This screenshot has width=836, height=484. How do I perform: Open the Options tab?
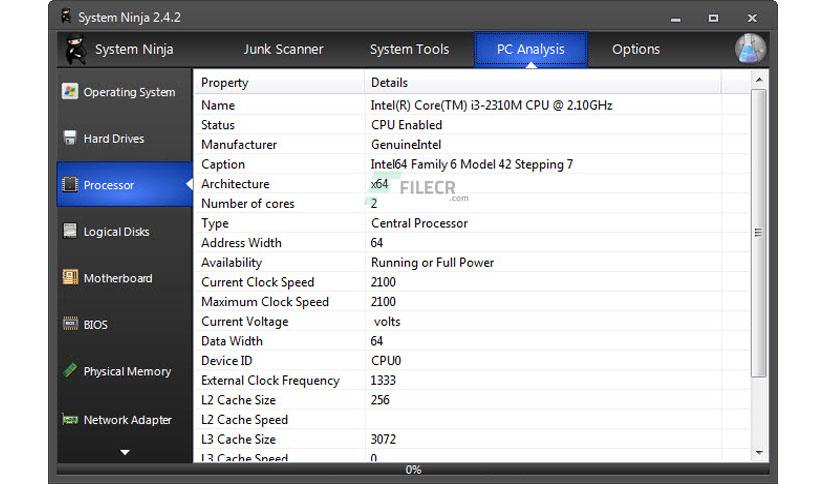pos(636,49)
